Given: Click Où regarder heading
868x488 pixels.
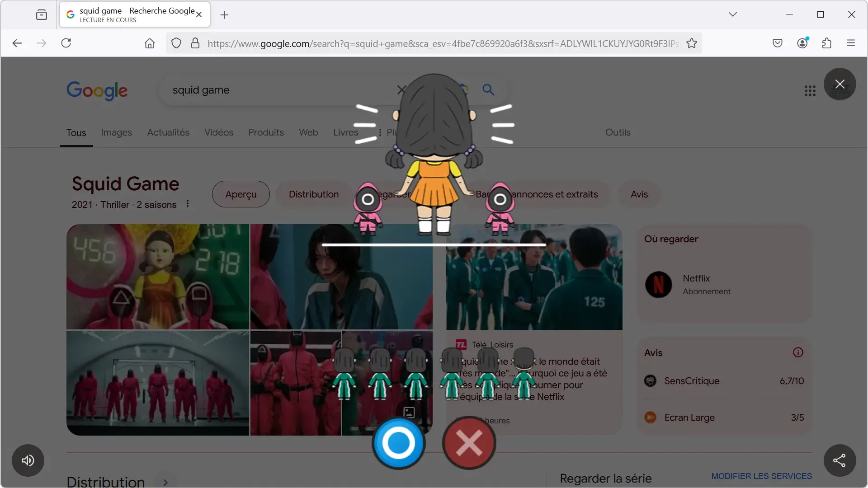Looking at the screenshot, I should tap(671, 239).
